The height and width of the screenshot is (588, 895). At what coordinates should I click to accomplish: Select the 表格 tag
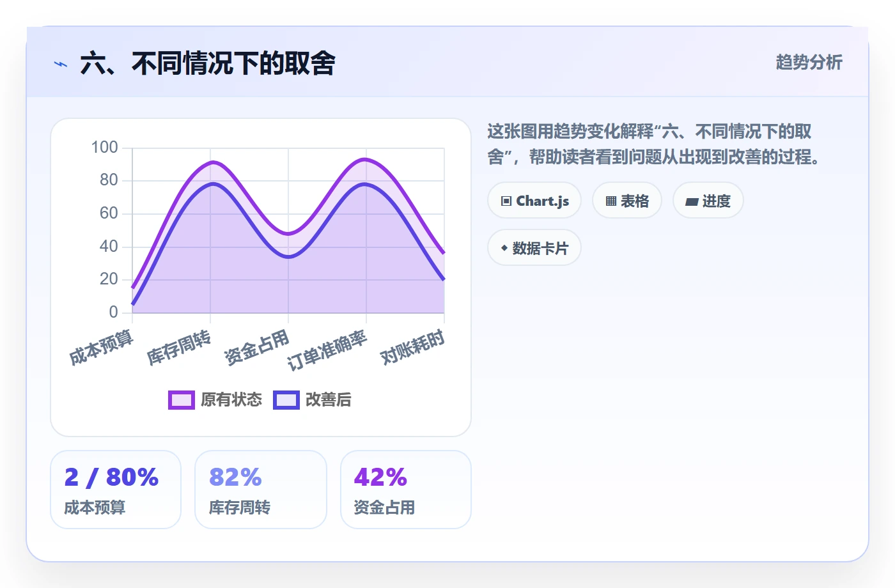(627, 201)
